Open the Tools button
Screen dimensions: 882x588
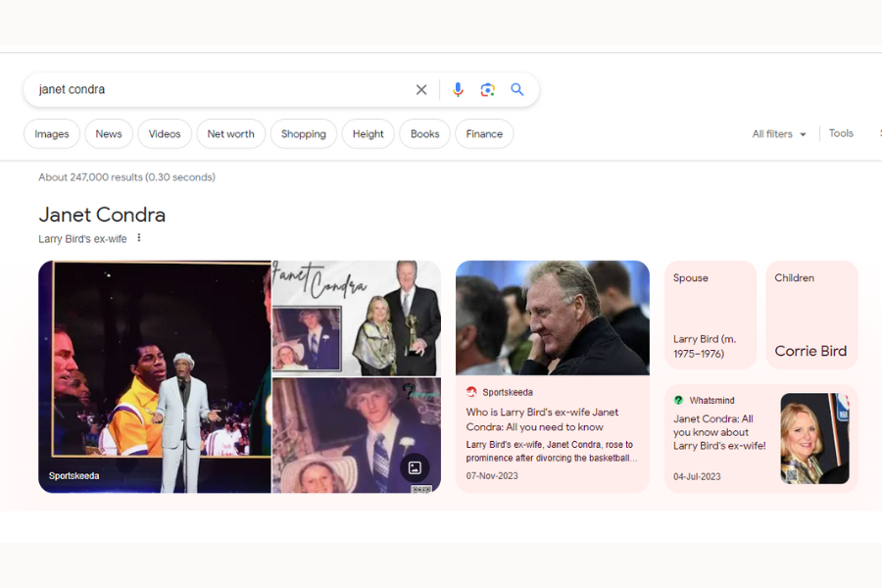[841, 133]
